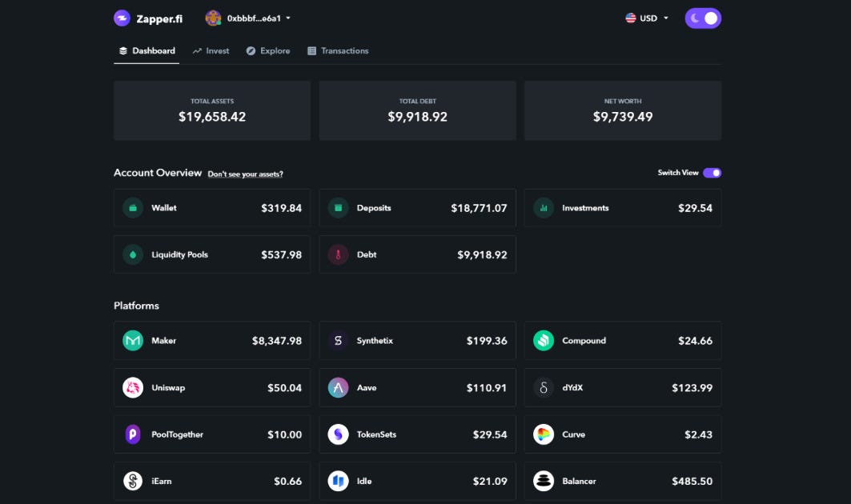This screenshot has width=851, height=504.
Task: Click the Maker platform logo
Action: pyautogui.click(x=133, y=341)
